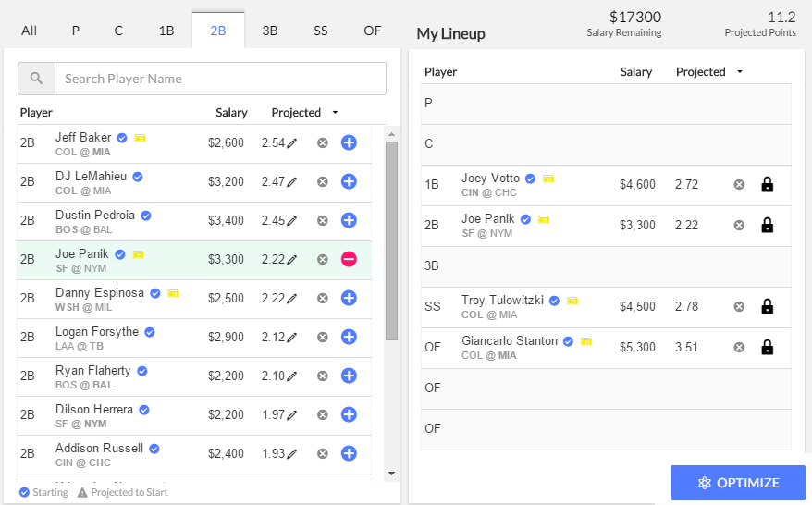Add Addison Russell with plus icon

coord(349,453)
